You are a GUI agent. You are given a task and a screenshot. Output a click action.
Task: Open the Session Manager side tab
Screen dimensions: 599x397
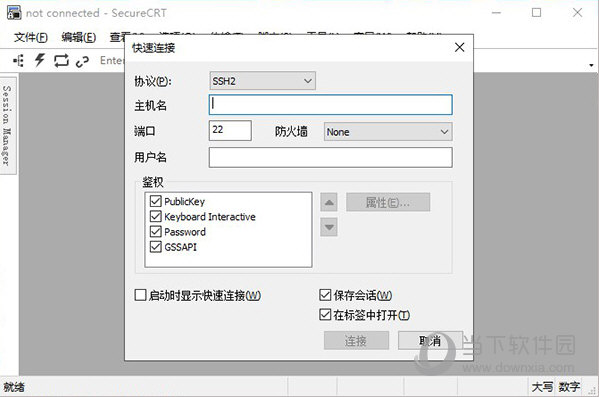(7, 125)
